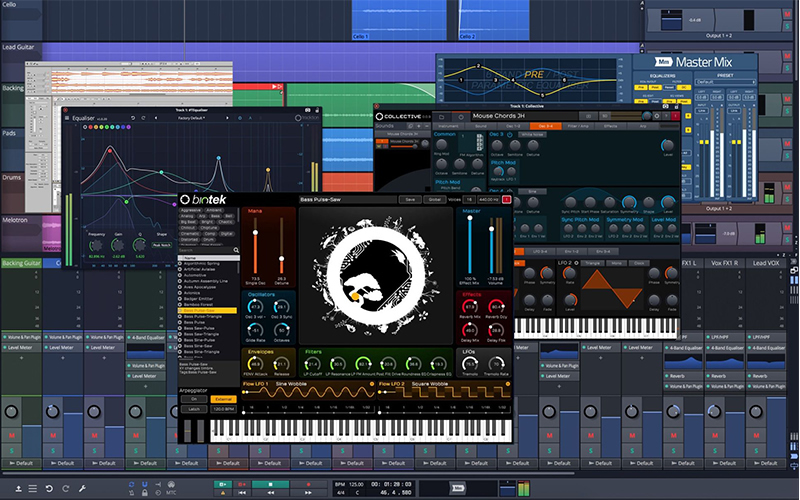800x500 pixels.
Task: Toggle the Arpeggiator On button in BioTek
Action: click(194, 399)
